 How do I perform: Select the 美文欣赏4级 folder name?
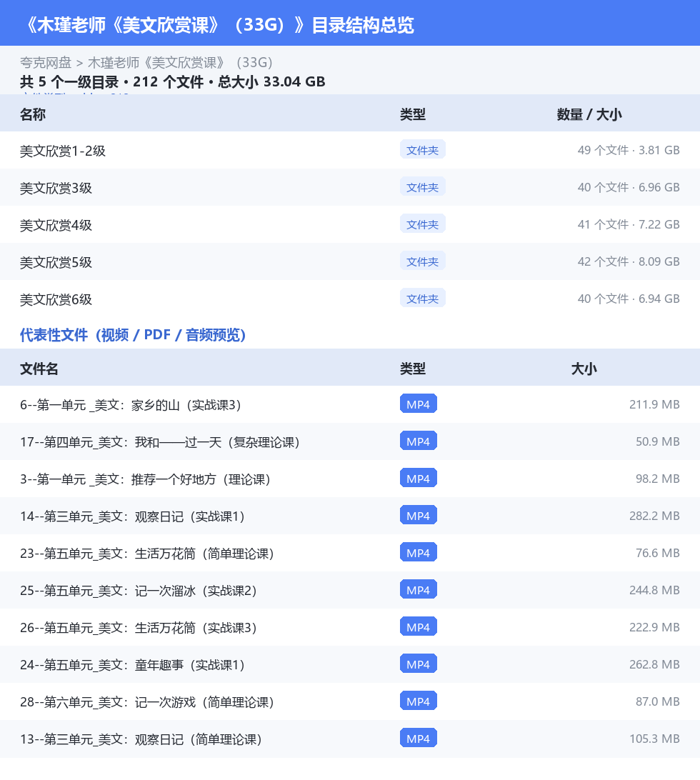point(56,225)
